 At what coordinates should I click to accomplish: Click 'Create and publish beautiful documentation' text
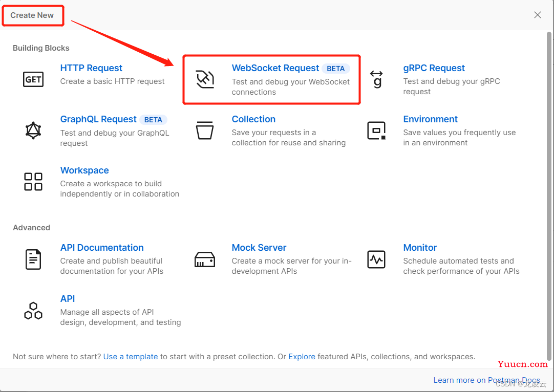point(112,266)
